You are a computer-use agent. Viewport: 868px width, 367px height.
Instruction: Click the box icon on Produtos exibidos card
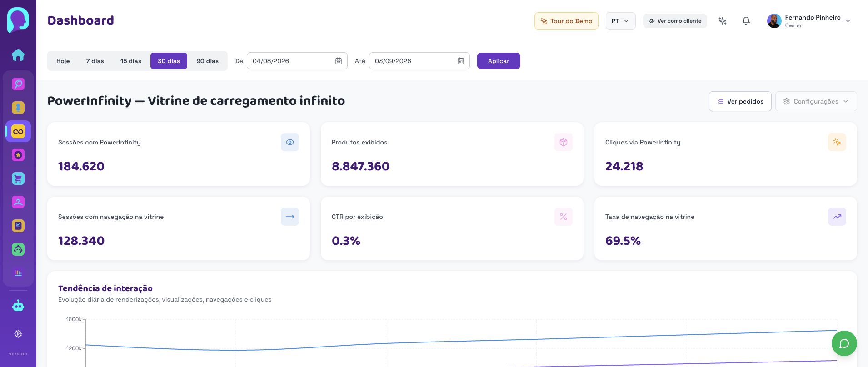564,142
